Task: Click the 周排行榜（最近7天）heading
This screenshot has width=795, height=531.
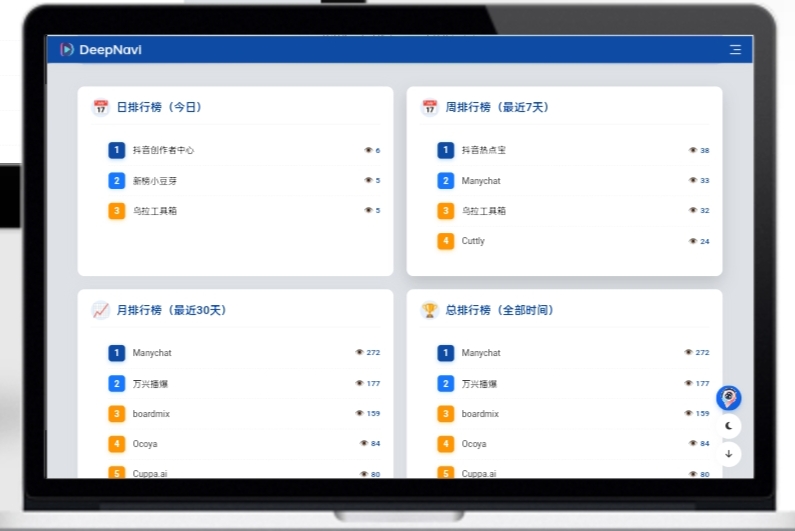Action: pyautogui.click(x=497, y=107)
